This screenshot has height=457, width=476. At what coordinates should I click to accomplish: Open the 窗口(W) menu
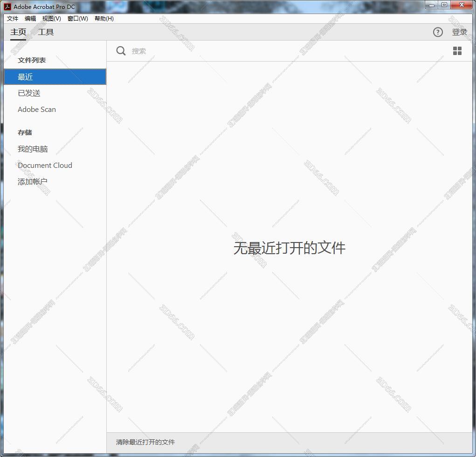tap(78, 19)
